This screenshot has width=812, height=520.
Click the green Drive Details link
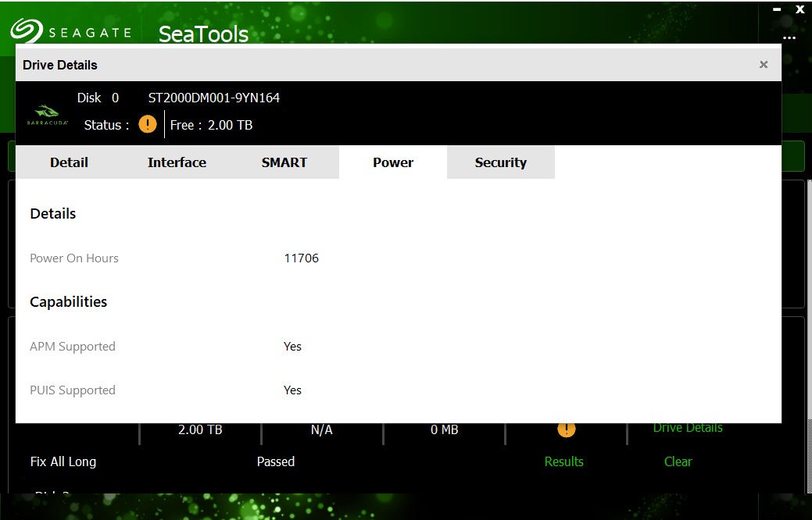[x=688, y=428]
